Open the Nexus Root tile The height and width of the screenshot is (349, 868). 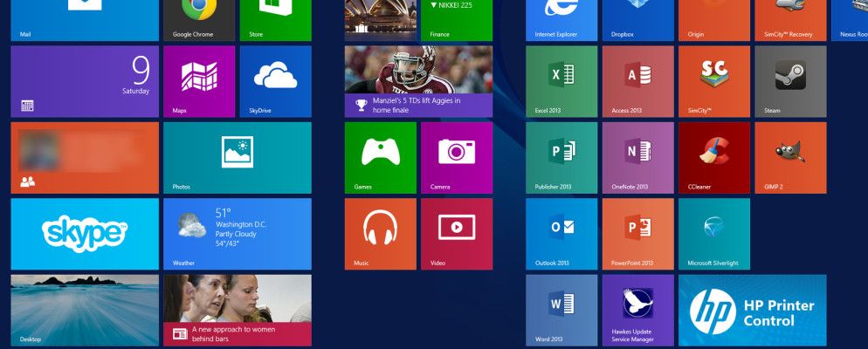click(x=850, y=20)
